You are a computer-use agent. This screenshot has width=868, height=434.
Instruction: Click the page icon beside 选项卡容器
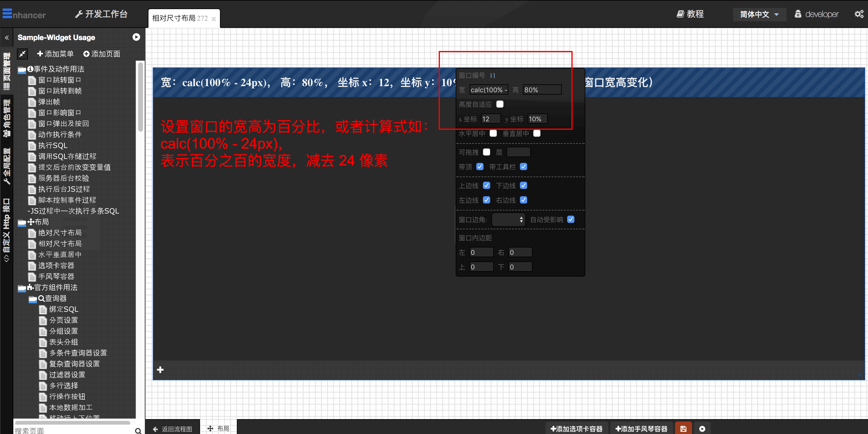(x=32, y=266)
